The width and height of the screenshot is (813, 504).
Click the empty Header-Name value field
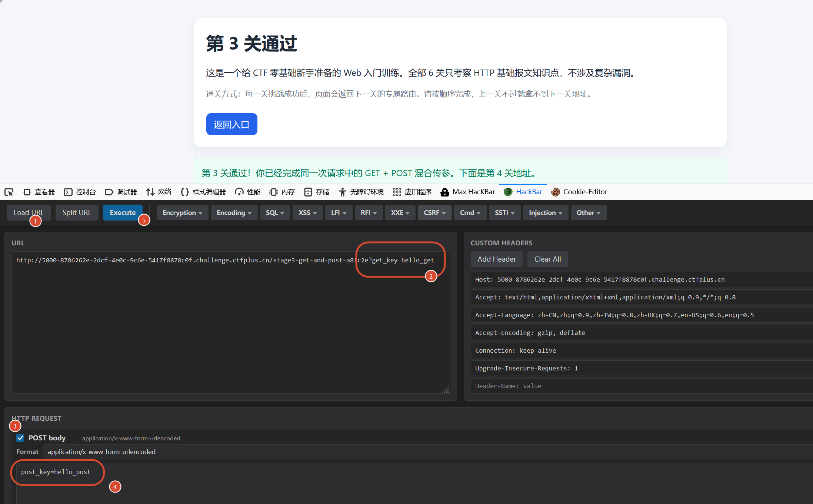tap(642, 386)
